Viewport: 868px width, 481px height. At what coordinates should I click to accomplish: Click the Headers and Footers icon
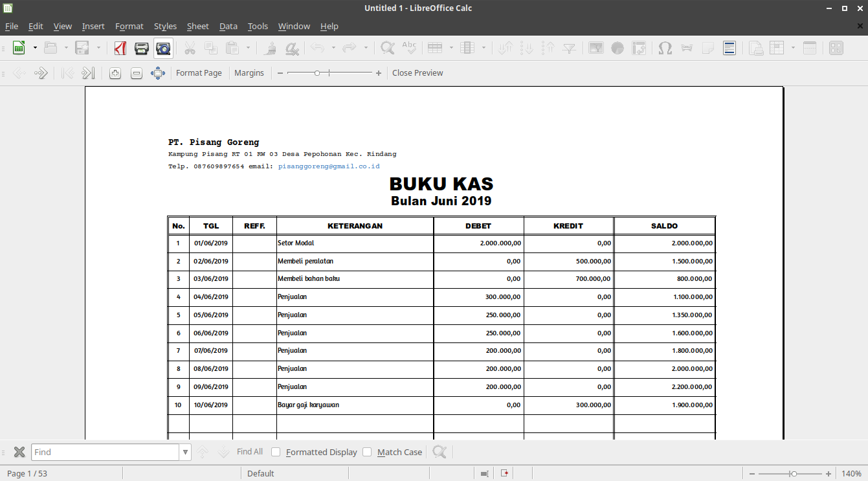pyautogui.click(x=729, y=48)
